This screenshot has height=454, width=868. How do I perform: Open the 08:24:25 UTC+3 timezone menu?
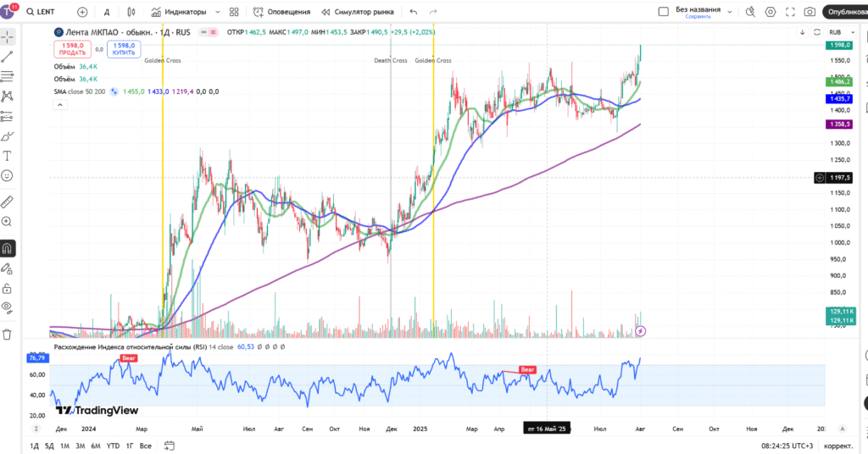(787, 446)
